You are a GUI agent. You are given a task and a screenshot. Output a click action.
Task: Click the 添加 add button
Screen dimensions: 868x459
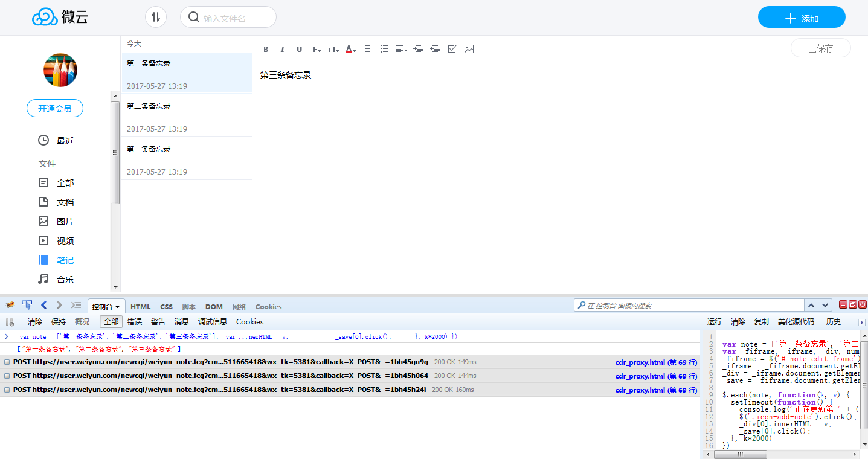coord(801,18)
